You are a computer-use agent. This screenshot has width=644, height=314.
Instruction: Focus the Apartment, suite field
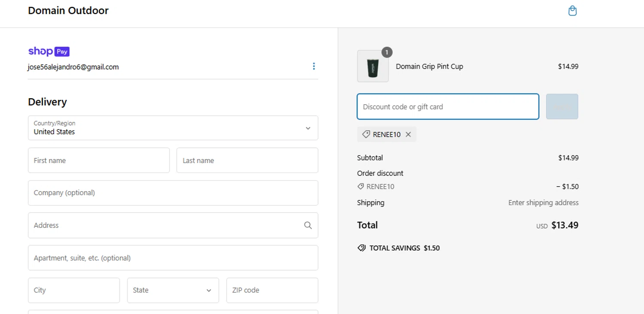[x=173, y=258]
